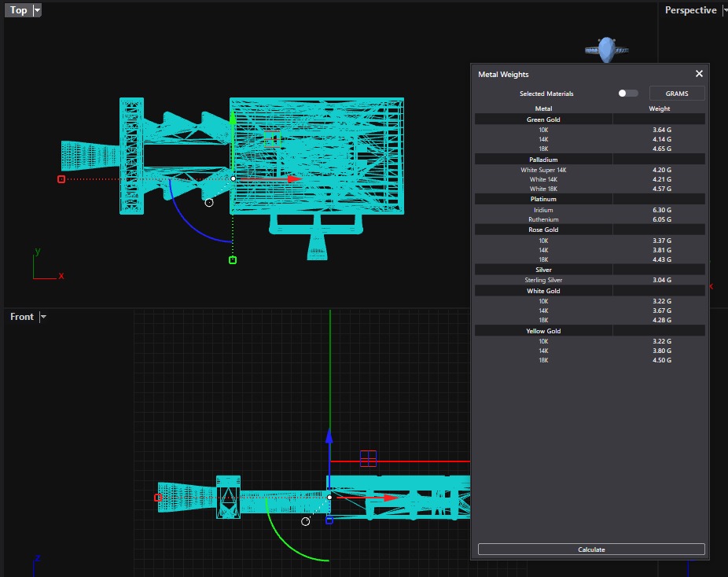The height and width of the screenshot is (577, 728).
Task: Click the blue Z move arrow in the Front view
Action: point(329,436)
